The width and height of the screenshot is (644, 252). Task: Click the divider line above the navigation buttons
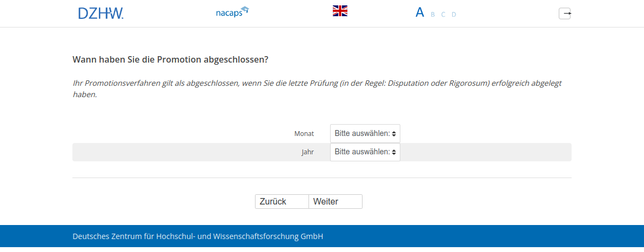pyautogui.click(x=322, y=178)
